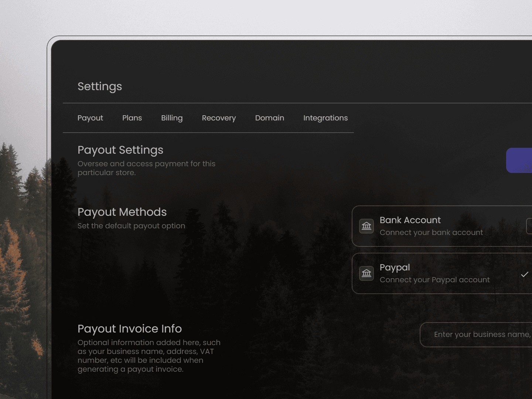This screenshot has width=532, height=399.
Task: Click the Payout Invoice Info heading
Action: tap(130, 329)
